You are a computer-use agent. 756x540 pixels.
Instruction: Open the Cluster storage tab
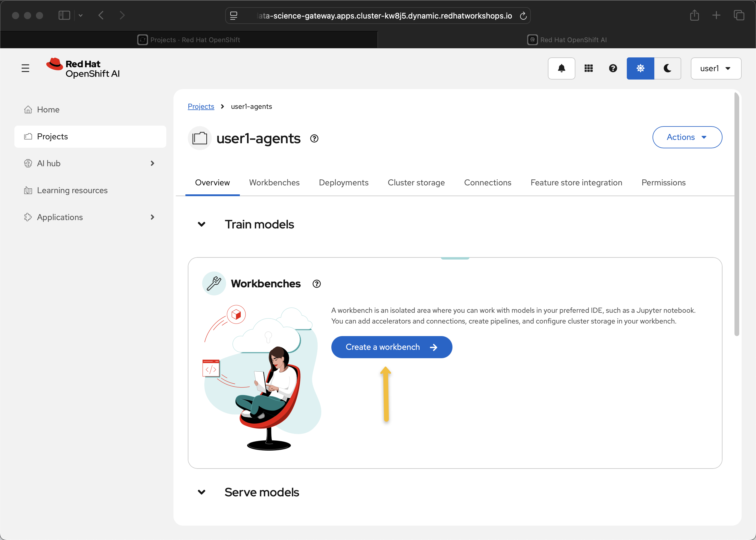click(x=416, y=183)
